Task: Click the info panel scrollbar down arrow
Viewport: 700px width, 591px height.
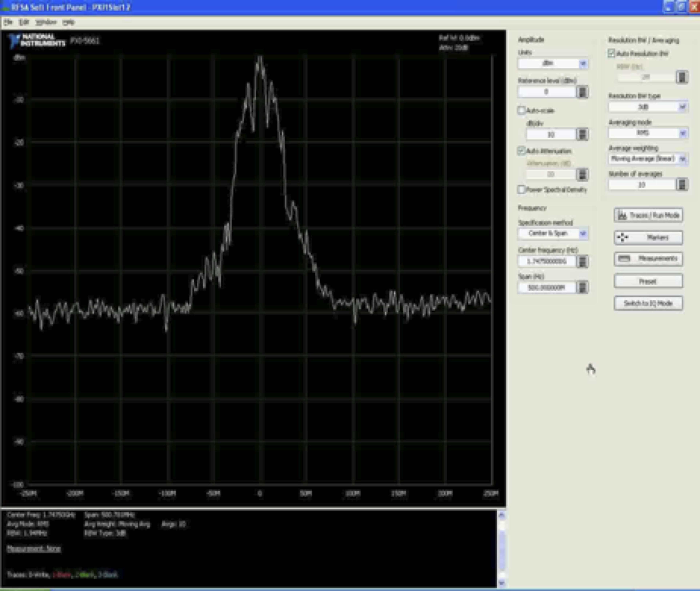Action: coord(501,583)
